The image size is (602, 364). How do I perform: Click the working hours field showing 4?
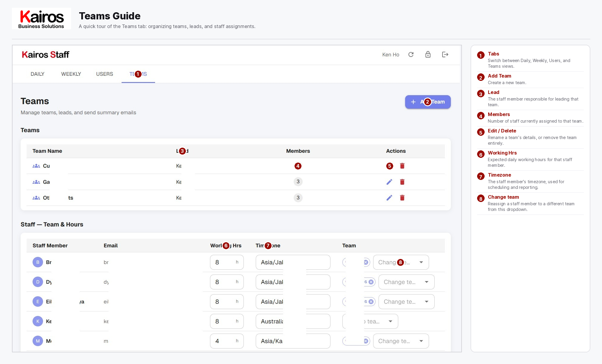point(227,341)
